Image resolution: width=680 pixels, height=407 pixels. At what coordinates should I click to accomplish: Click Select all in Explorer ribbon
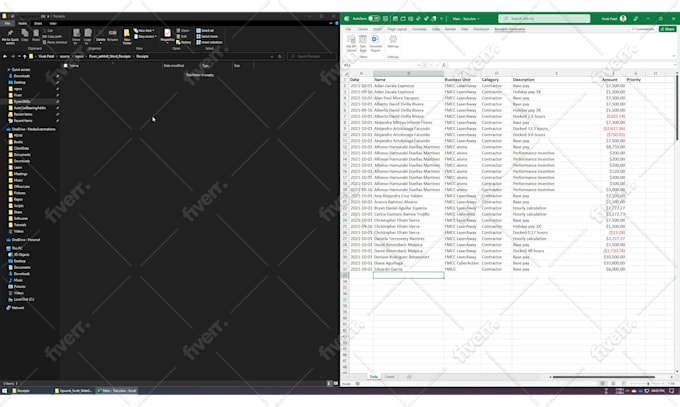tap(205, 31)
